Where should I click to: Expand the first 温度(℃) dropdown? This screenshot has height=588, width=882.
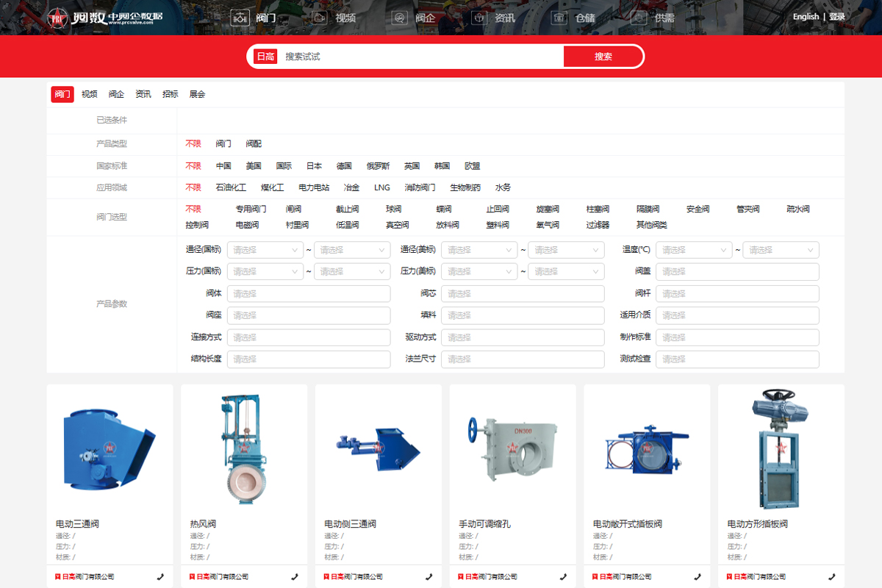coord(693,250)
